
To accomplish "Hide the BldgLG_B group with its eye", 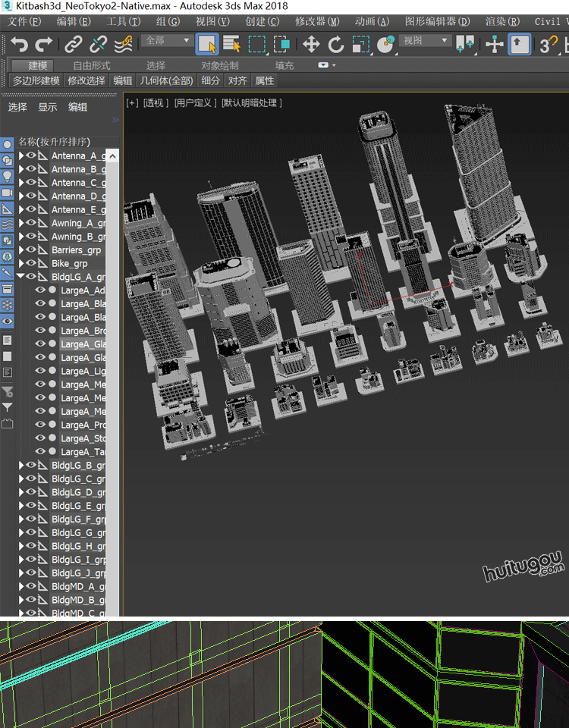I will click(x=31, y=466).
